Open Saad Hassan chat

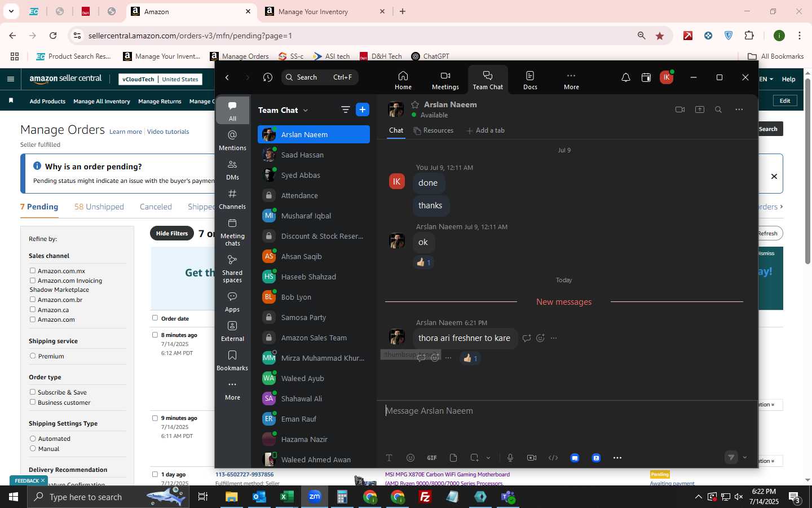pos(314,155)
